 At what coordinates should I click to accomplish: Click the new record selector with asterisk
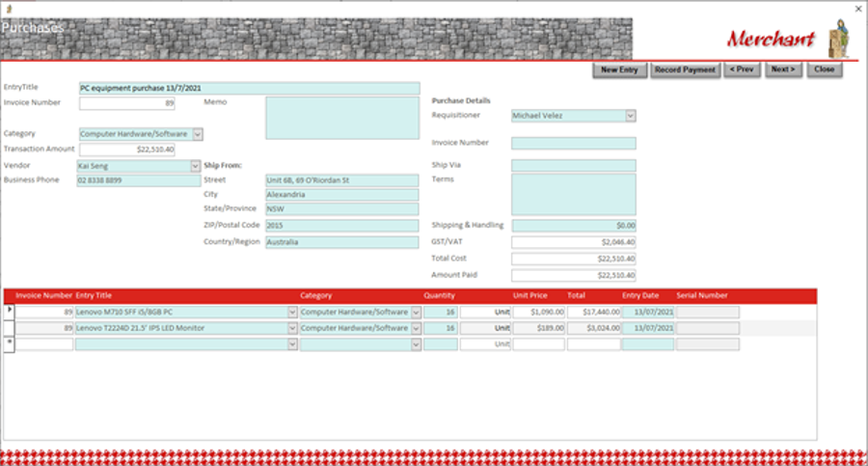pos(9,344)
